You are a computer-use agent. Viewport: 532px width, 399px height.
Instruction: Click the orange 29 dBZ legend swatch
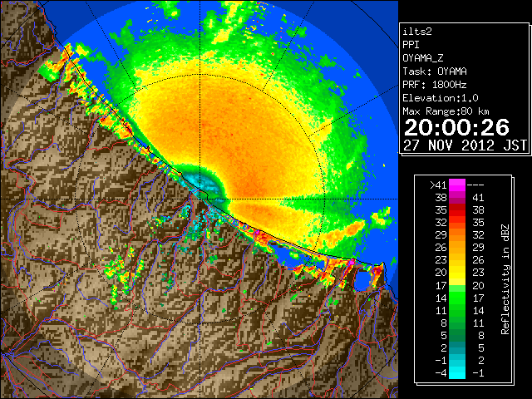click(457, 234)
